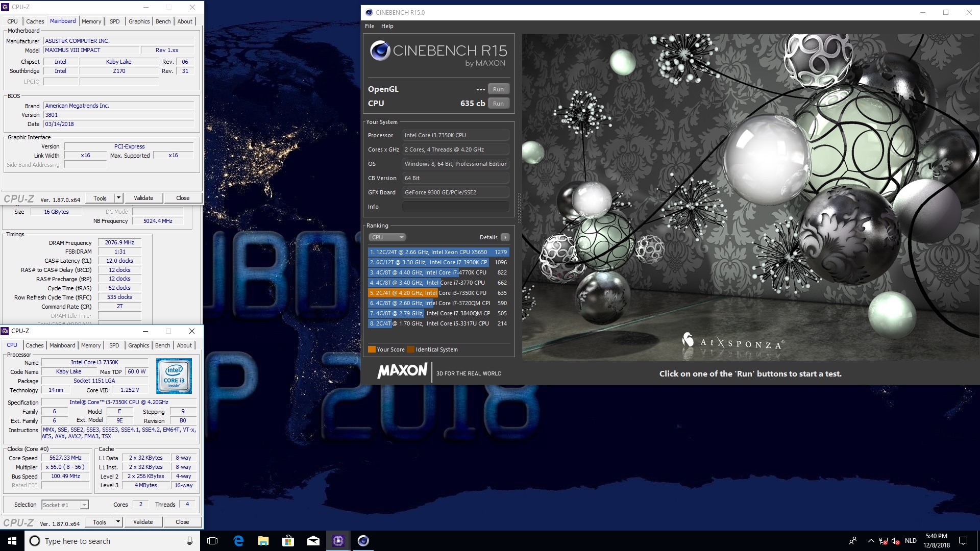This screenshot has height=551, width=980.
Task: Select ranking row Core i7-3930K
Action: click(438, 262)
